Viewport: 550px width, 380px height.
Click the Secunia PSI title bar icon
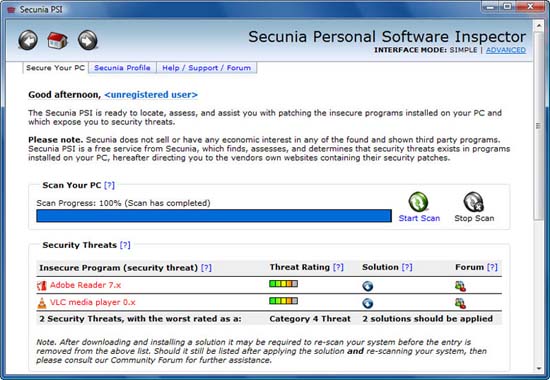[x=11, y=9]
